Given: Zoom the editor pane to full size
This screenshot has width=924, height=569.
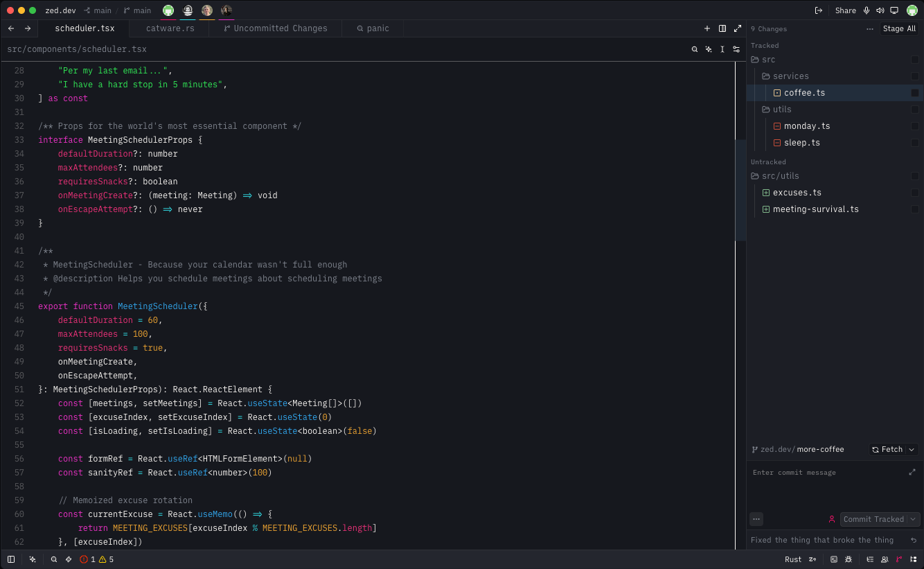Looking at the screenshot, I should 737,28.
